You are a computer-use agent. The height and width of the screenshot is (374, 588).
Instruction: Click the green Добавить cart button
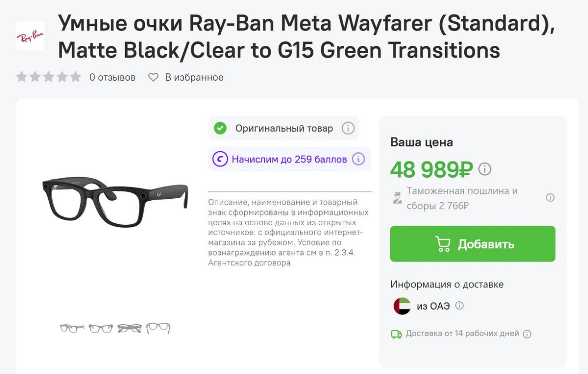pos(472,244)
